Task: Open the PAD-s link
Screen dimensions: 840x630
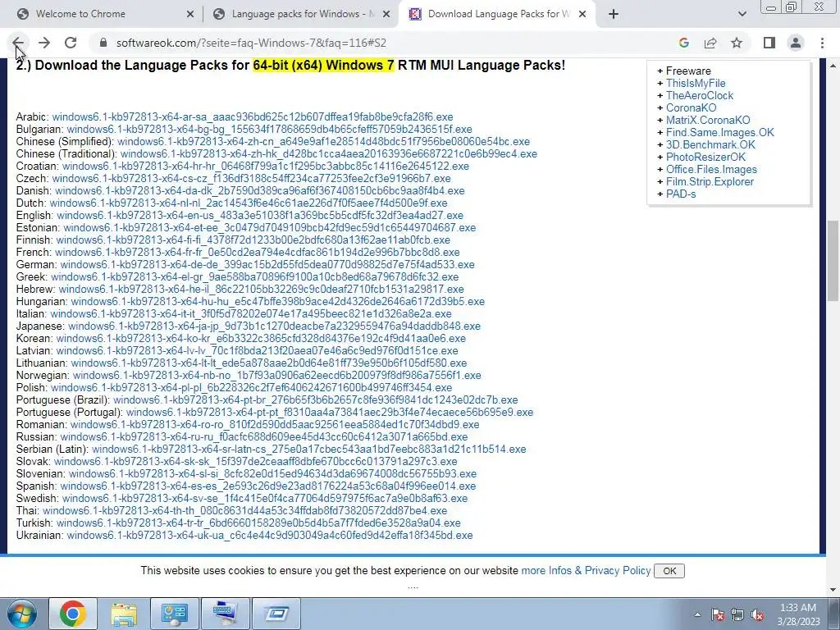Action: pos(681,194)
